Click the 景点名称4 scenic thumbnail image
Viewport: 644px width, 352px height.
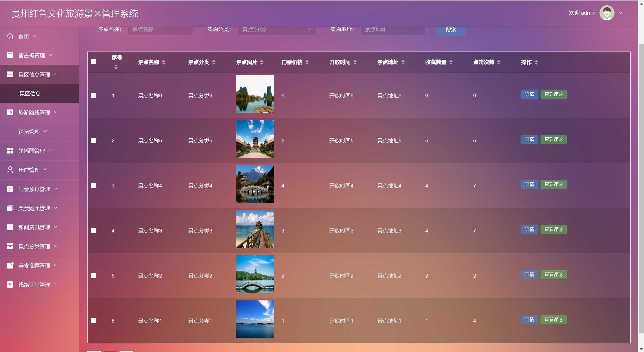tap(255, 184)
